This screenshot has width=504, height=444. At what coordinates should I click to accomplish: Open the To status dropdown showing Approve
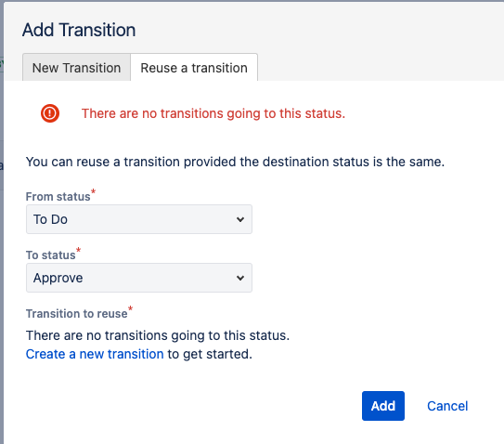tap(139, 278)
